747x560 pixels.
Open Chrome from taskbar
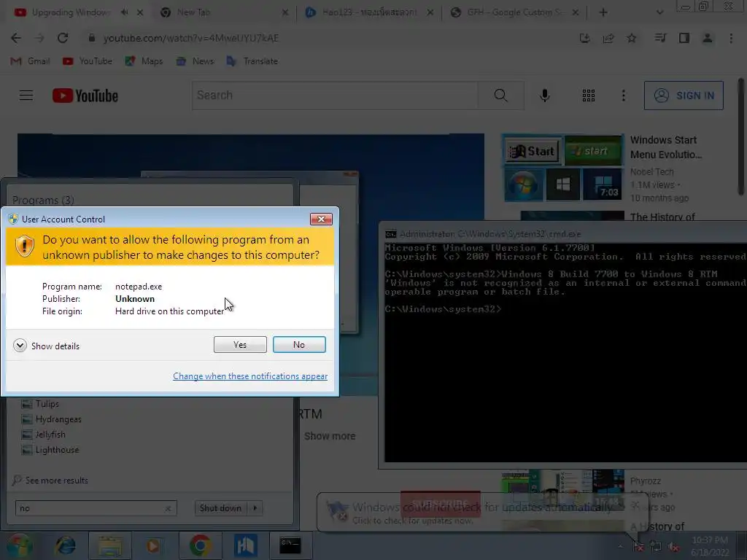[200, 545]
